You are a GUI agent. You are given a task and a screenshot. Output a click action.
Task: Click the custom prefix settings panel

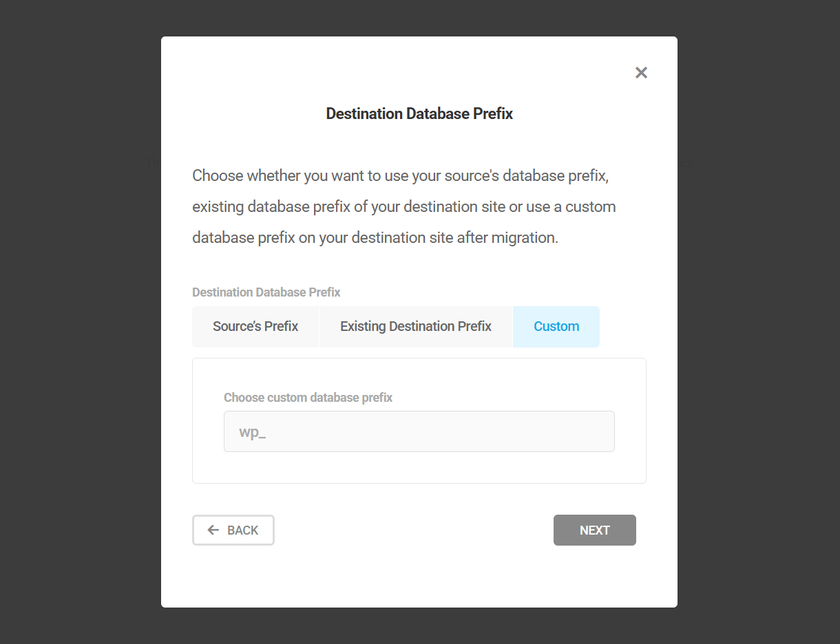click(x=419, y=420)
